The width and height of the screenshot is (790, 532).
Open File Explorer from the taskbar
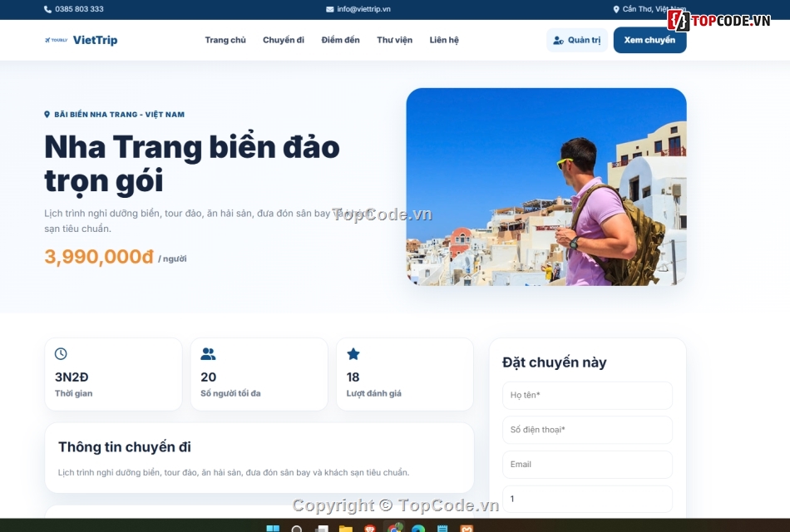pos(346,529)
